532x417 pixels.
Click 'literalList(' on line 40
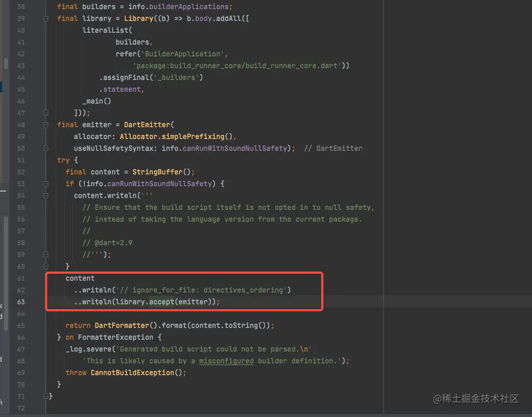click(x=107, y=30)
